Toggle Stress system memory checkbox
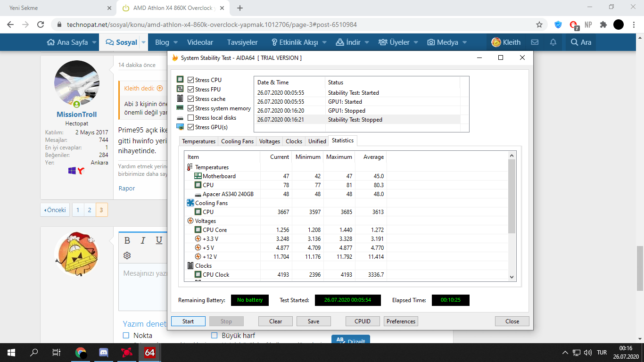The image size is (644, 362). click(190, 108)
